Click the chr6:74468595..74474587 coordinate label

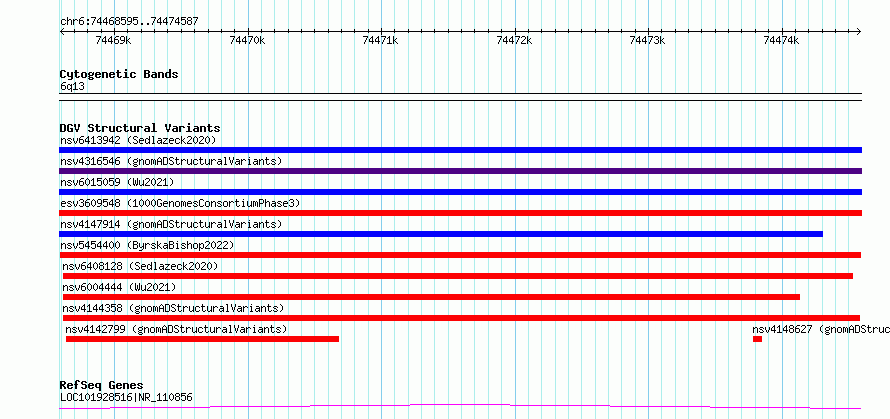click(x=129, y=22)
